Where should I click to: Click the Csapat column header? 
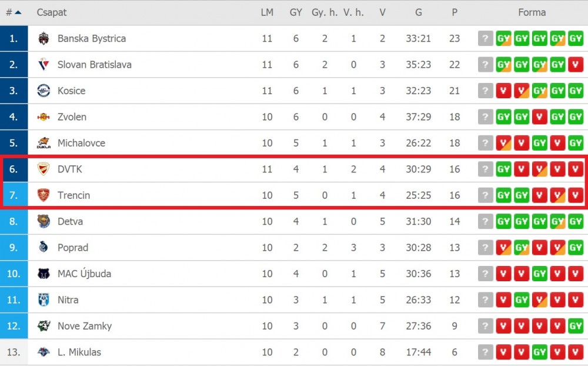tap(52, 12)
